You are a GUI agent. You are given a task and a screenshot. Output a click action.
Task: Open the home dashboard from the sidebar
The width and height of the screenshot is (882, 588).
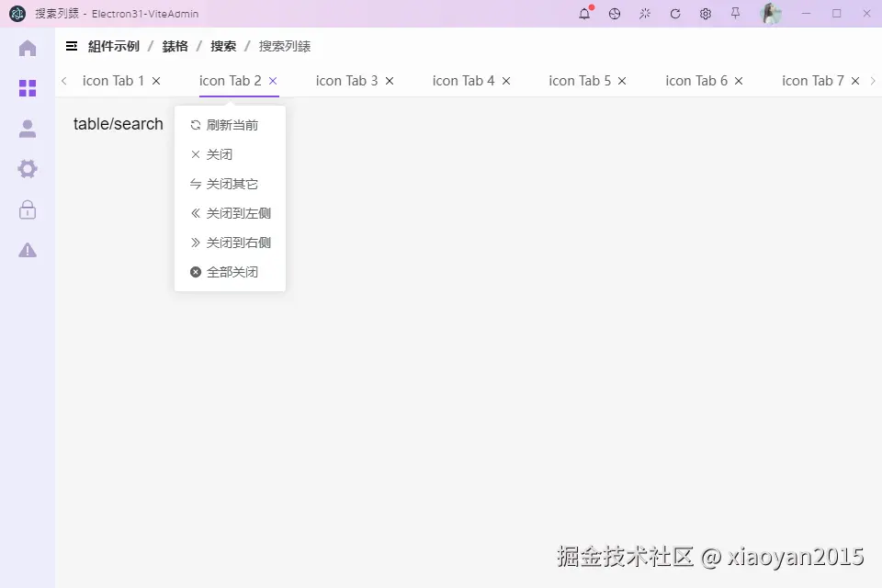[x=28, y=49]
